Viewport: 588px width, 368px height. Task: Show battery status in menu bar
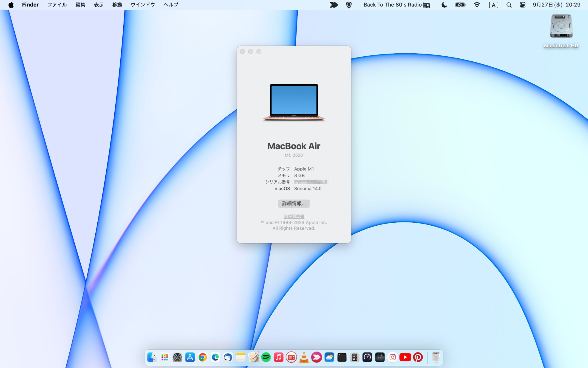pos(460,5)
